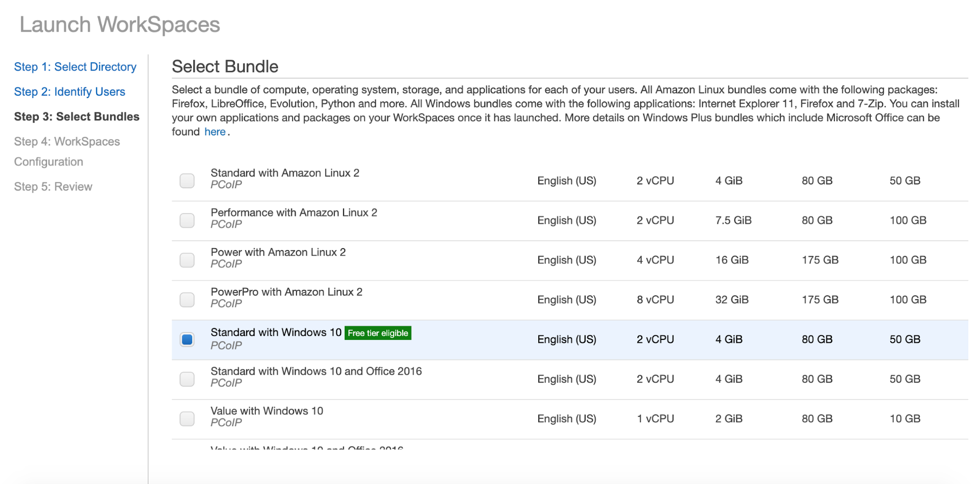Click '16 GiB' in Power row
This screenshot has width=980, height=484.
731,260
